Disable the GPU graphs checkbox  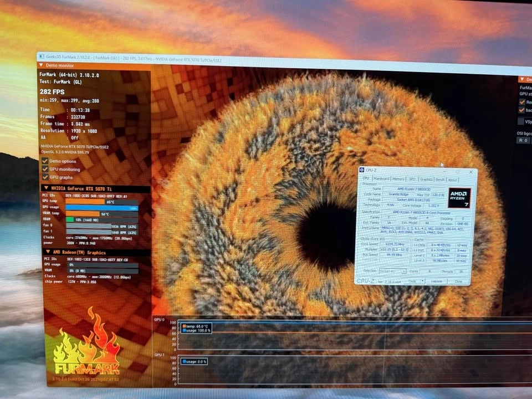point(45,177)
